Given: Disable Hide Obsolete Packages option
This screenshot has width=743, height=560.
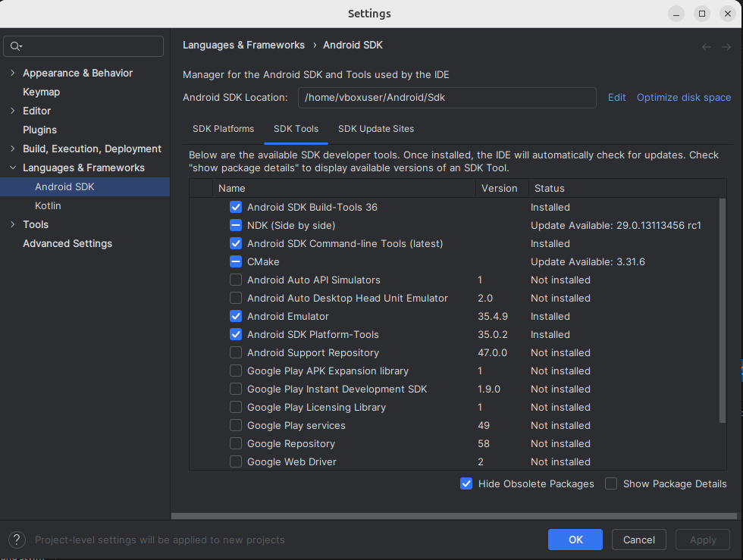Looking at the screenshot, I should [466, 483].
